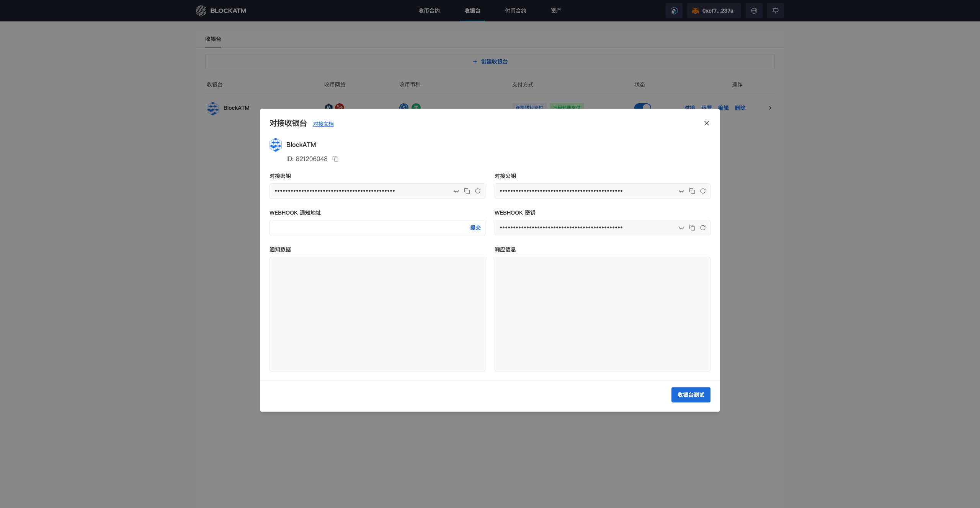Regenerate the 对接密钥 secret key
The height and width of the screenshot is (508, 980).
click(x=477, y=191)
